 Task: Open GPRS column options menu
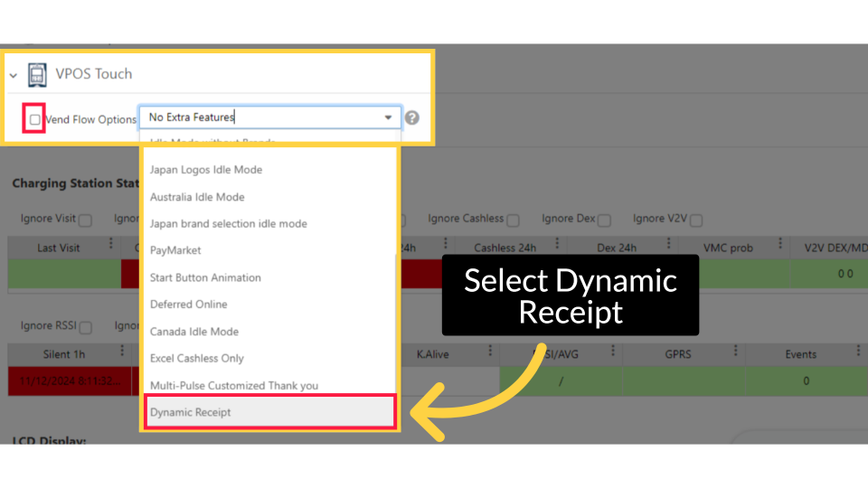pyautogui.click(x=736, y=351)
